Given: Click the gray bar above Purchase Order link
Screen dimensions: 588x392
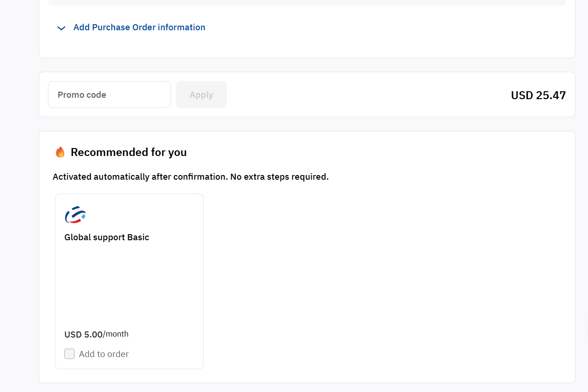Looking at the screenshot, I should 307,2.
